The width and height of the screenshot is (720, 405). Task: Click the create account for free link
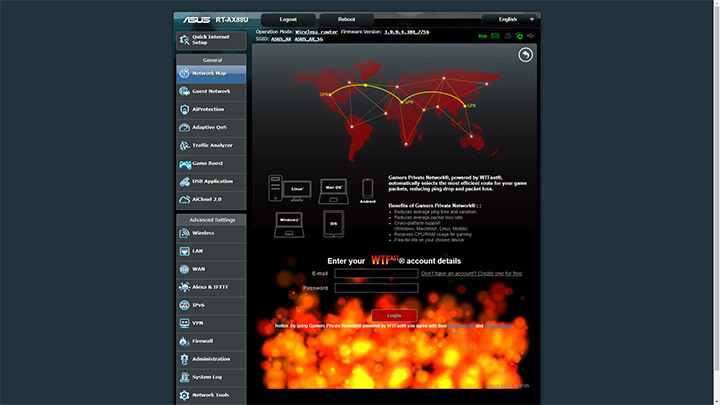click(471, 274)
